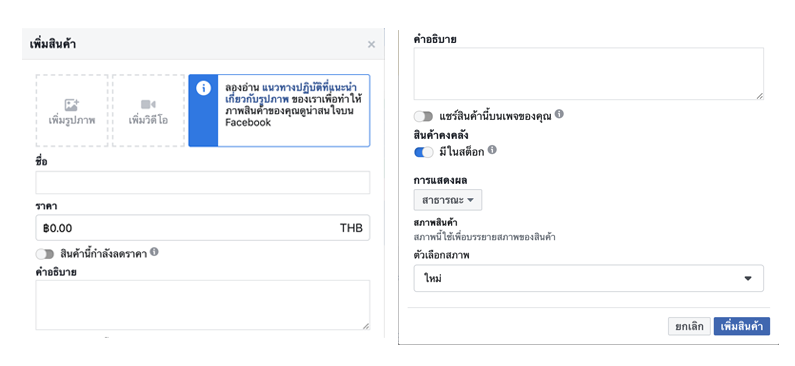Click the right panel คำอธิบาย description textarea
The width and height of the screenshot is (795, 366).
[589, 74]
